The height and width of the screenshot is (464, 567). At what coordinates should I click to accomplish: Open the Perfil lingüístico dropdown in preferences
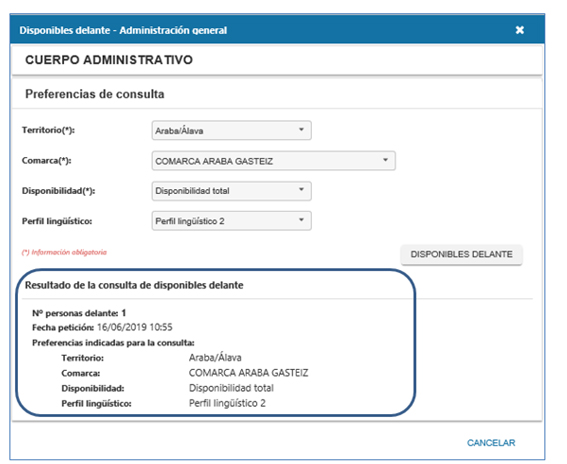[x=231, y=221]
